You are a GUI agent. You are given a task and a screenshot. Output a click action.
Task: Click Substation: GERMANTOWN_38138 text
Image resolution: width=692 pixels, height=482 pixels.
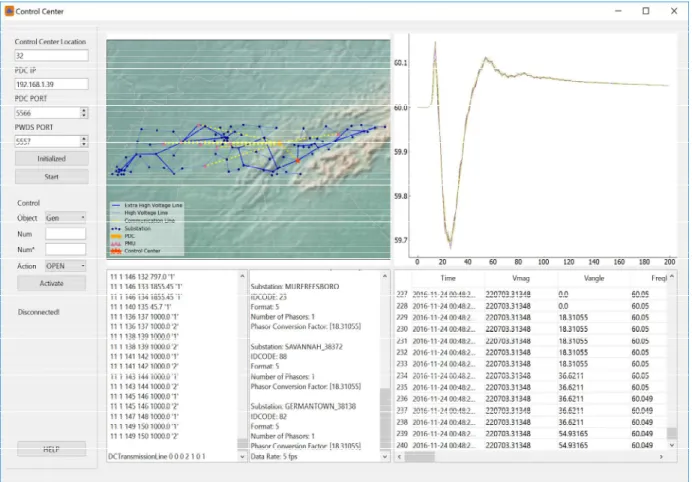pyautogui.click(x=303, y=406)
